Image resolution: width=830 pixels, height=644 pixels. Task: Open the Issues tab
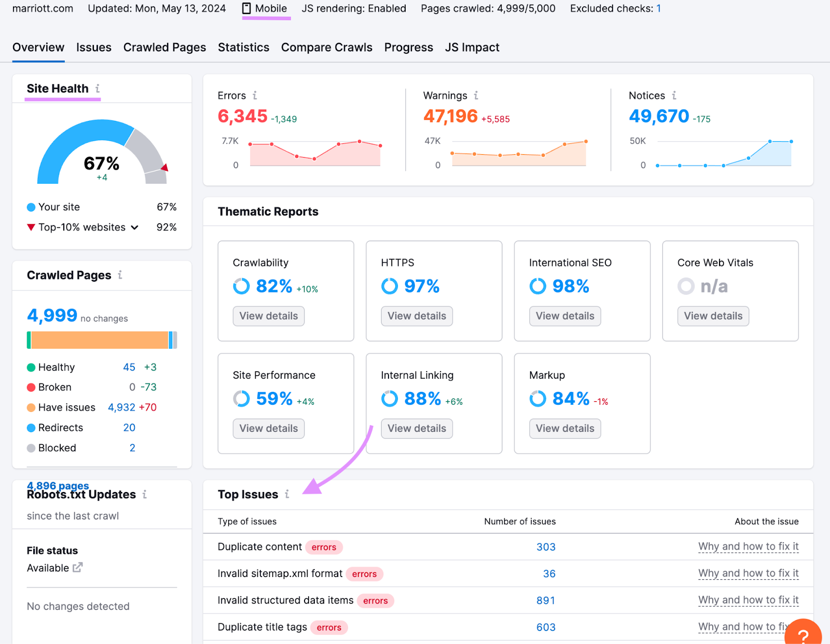pyautogui.click(x=94, y=47)
